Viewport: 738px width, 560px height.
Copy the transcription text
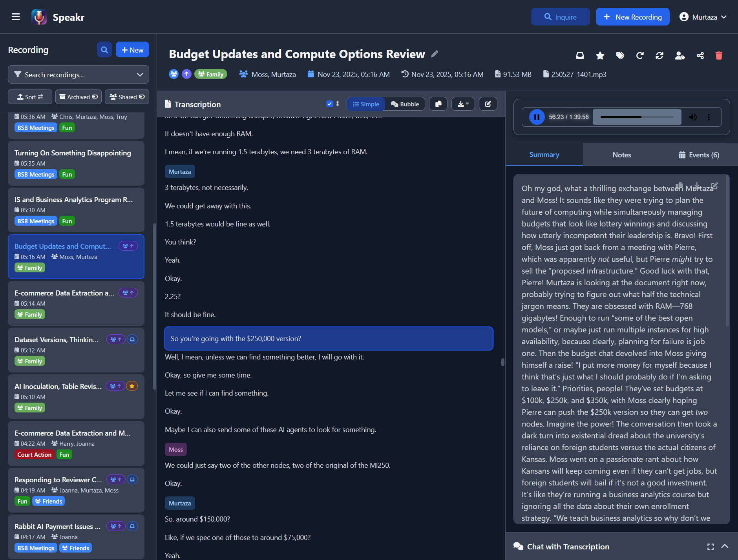[438, 104]
